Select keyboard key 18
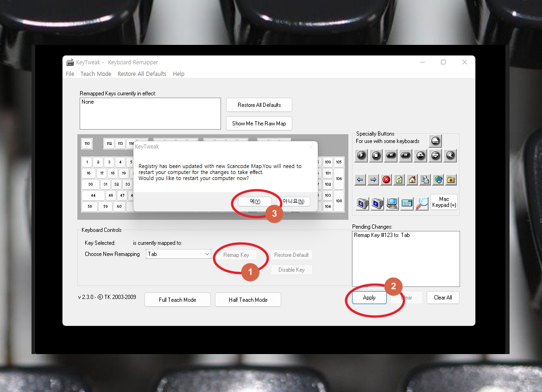 pyautogui.click(x=113, y=173)
